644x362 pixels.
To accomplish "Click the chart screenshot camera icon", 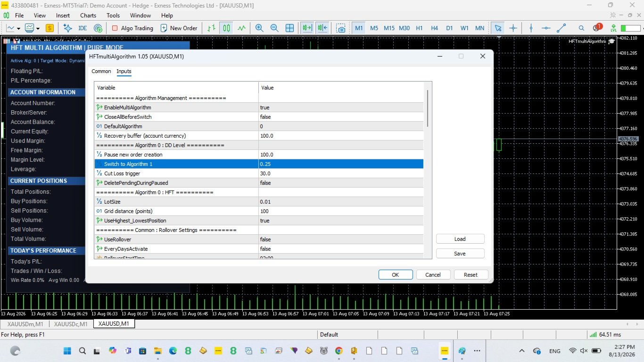I will tap(341, 28).
